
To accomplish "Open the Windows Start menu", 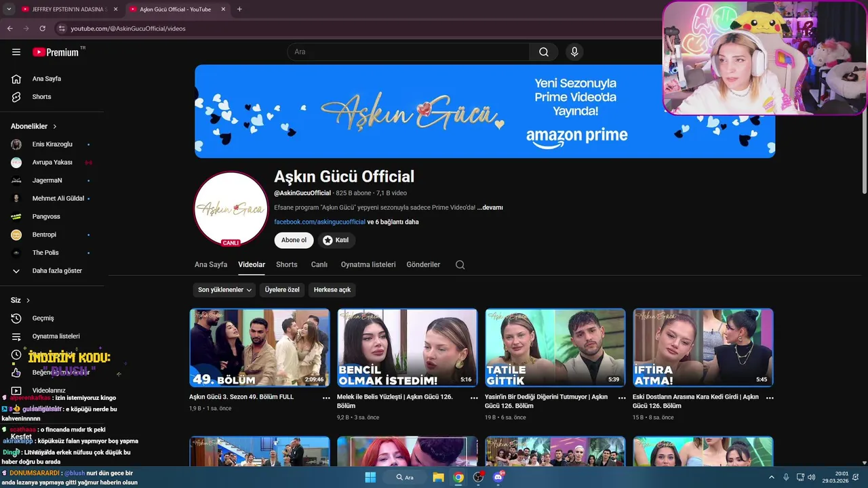I will 370,477.
